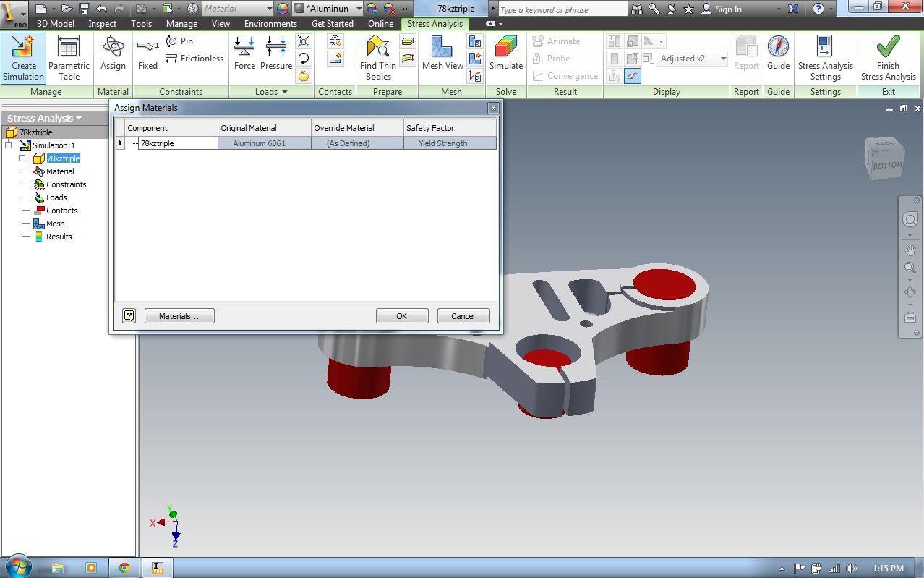
Task: Open the Materials dialog
Action: pos(179,315)
